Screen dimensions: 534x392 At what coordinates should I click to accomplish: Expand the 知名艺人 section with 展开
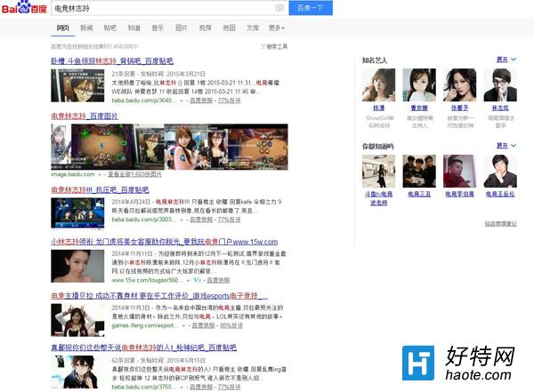(506, 60)
